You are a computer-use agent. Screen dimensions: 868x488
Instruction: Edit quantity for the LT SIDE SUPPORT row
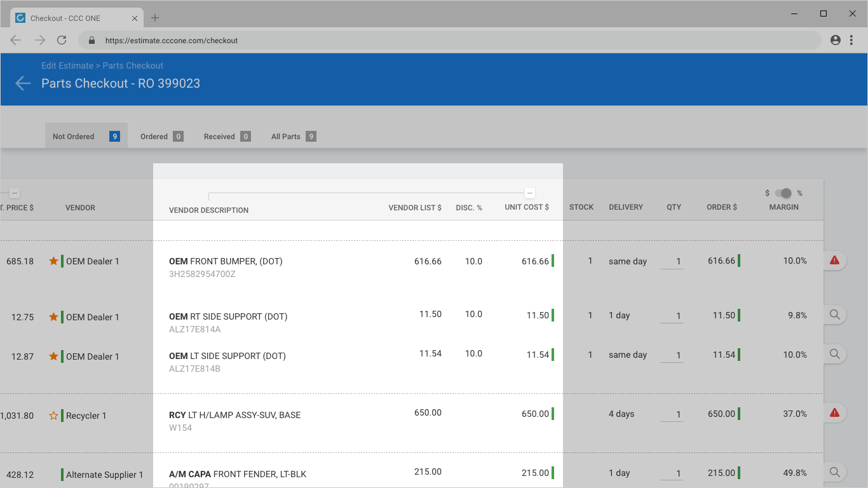[672, 355]
